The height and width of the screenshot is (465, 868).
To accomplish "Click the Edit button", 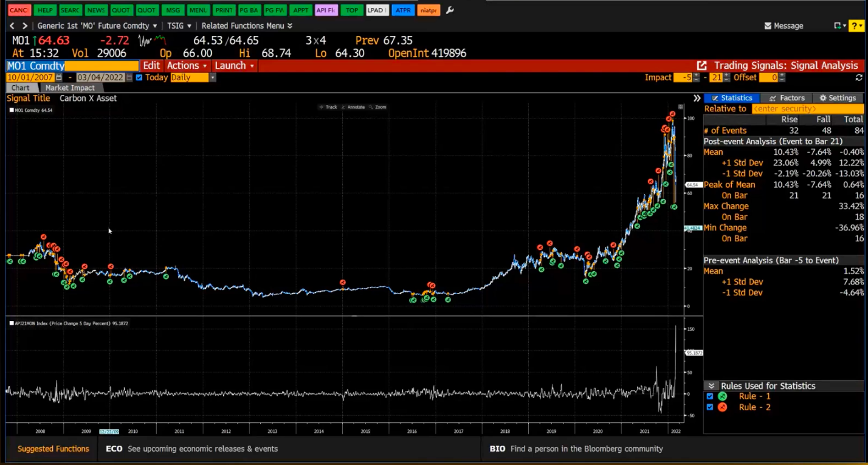I will coord(151,66).
